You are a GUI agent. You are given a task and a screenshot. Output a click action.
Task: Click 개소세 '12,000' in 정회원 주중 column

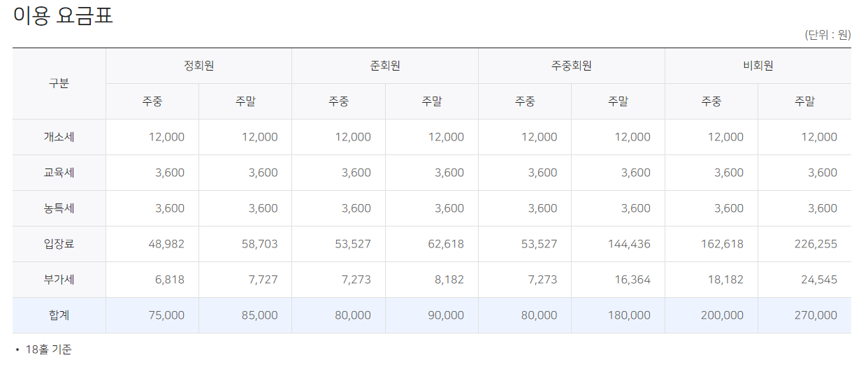pyautogui.click(x=166, y=137)
